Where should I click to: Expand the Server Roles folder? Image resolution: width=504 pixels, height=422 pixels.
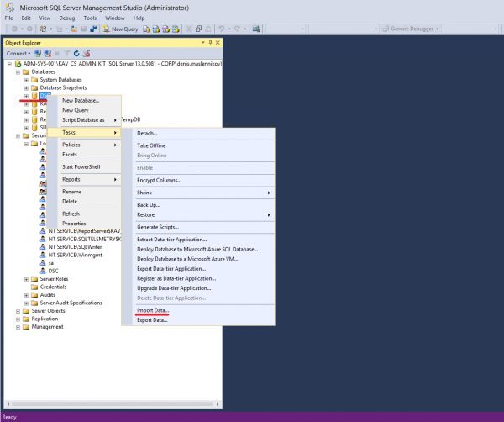coord(26,279)
